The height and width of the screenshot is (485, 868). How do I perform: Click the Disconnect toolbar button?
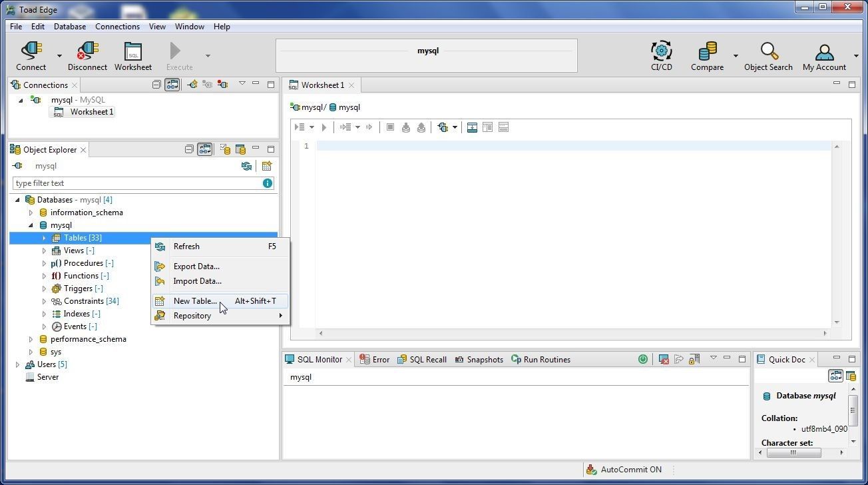pos(87,57)
